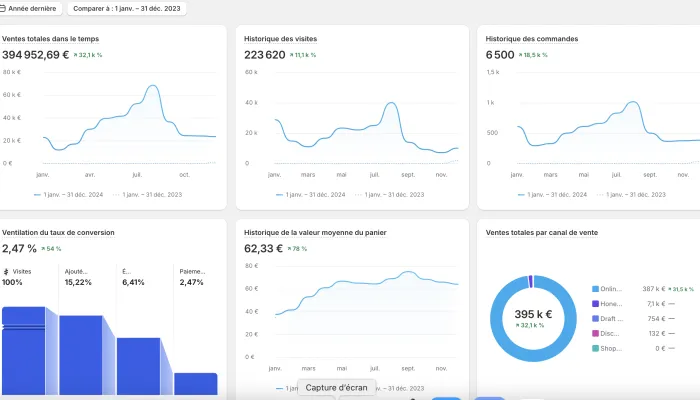Viewport: 700px width, 400px height.
Task: Click the 223 620 visits value
Action: pyautogui.click(x=264, y=55)
